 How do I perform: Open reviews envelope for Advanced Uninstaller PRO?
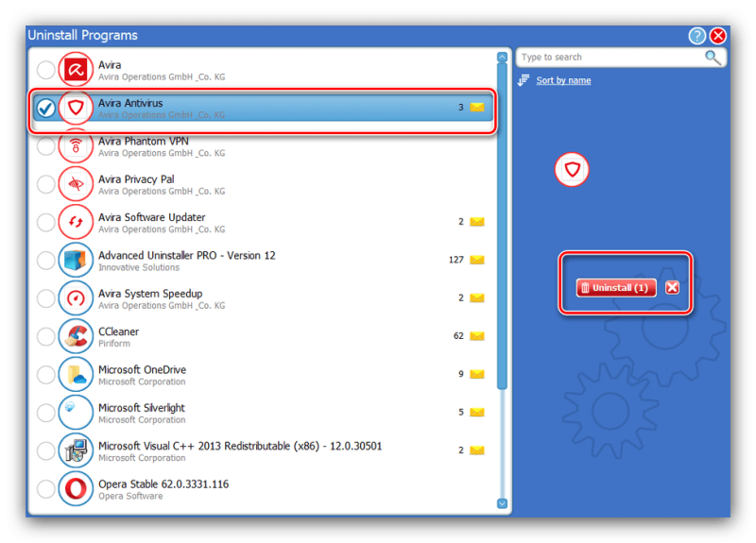477,260
